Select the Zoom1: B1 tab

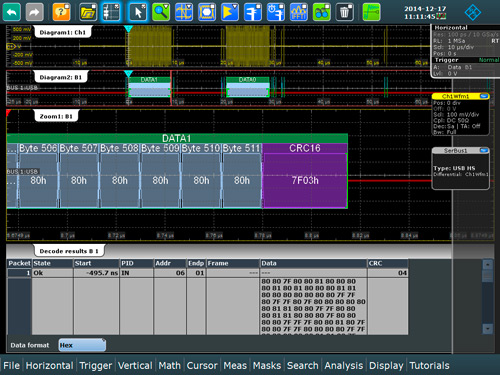pos(56,116)
